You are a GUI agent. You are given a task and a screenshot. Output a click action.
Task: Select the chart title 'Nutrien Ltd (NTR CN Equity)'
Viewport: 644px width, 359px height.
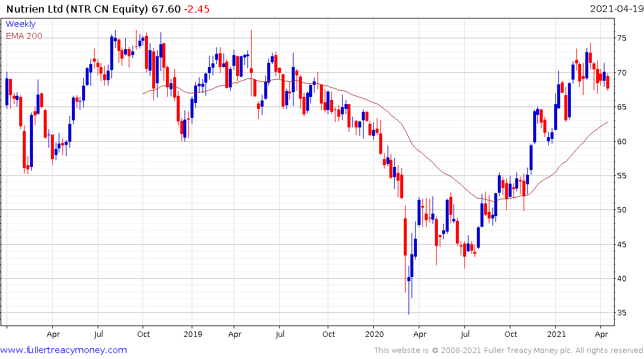[77, 9]
